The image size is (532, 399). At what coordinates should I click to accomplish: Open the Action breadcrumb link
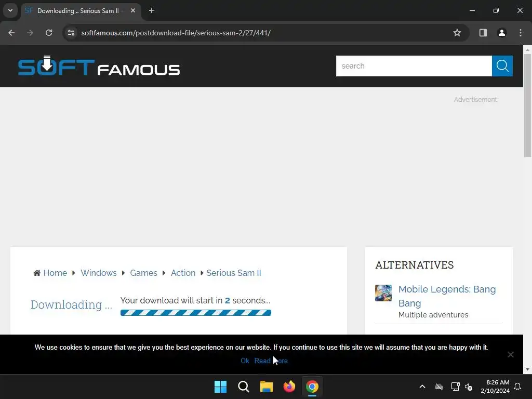[x=183, y=273]
